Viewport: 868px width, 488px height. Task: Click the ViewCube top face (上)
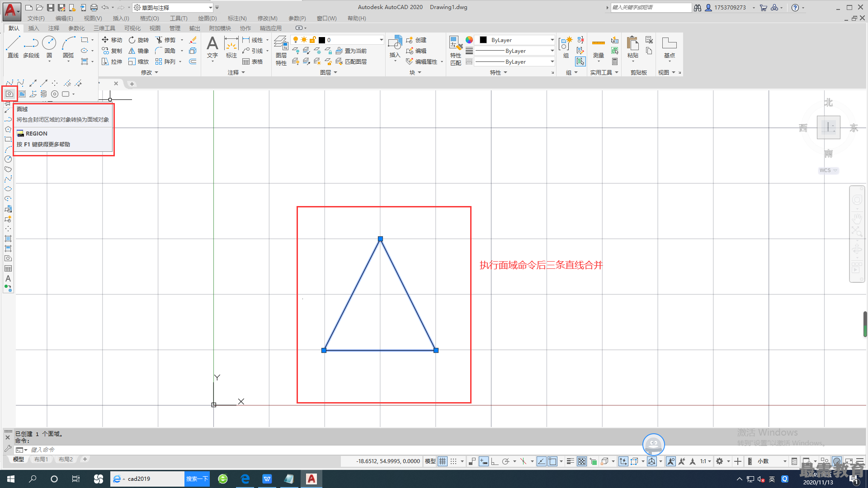[828, 127]
